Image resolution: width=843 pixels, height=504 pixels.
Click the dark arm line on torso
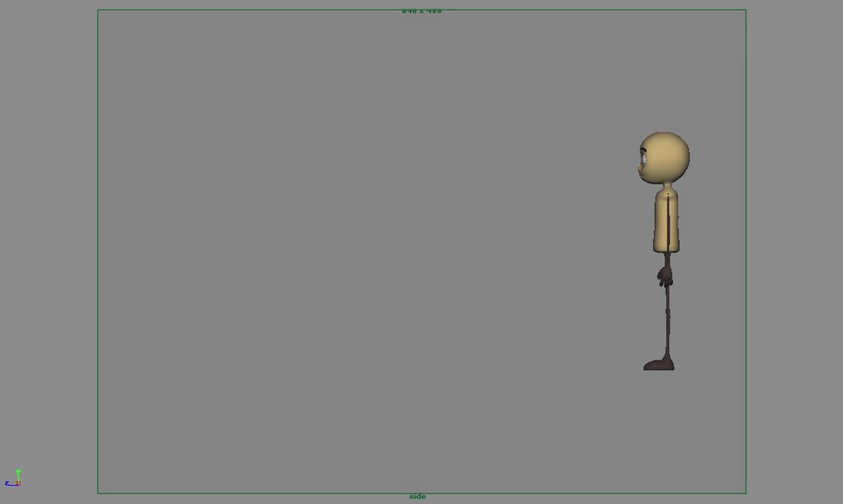point(668,221)
